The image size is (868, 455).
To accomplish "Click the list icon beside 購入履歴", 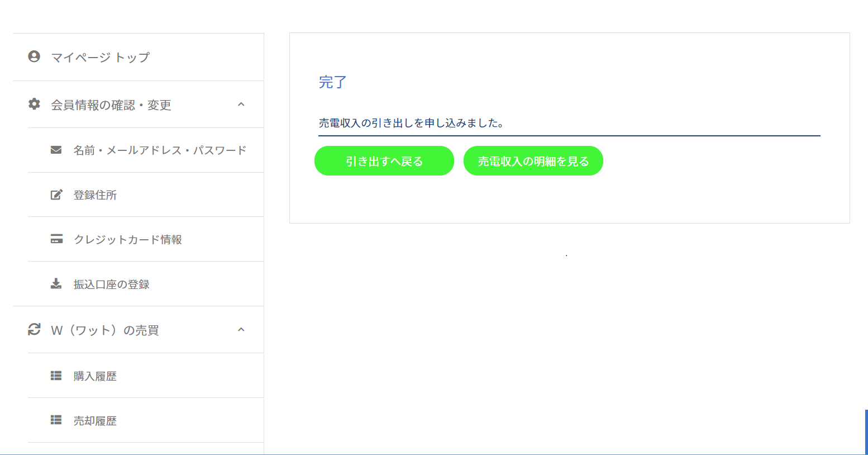I will click(56, 376).
